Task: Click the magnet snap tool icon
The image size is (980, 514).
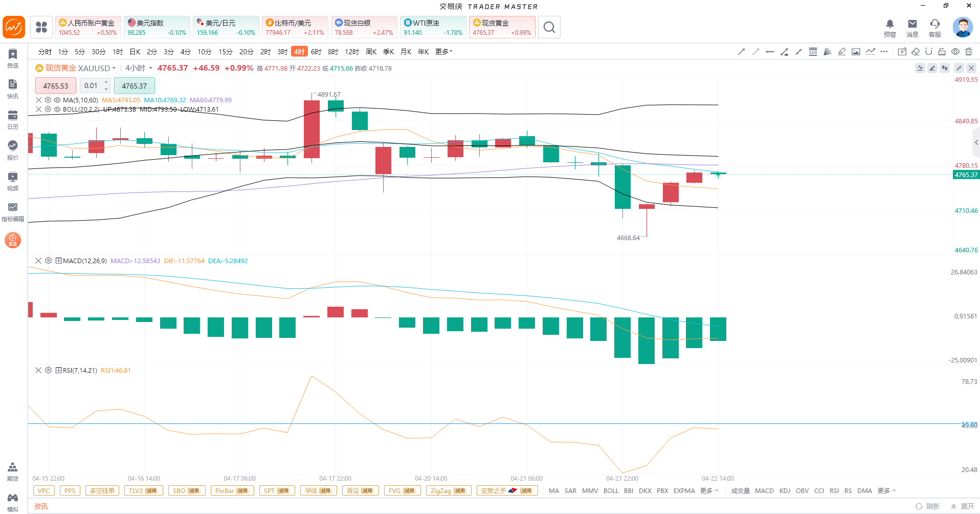Action: [929, 52]
